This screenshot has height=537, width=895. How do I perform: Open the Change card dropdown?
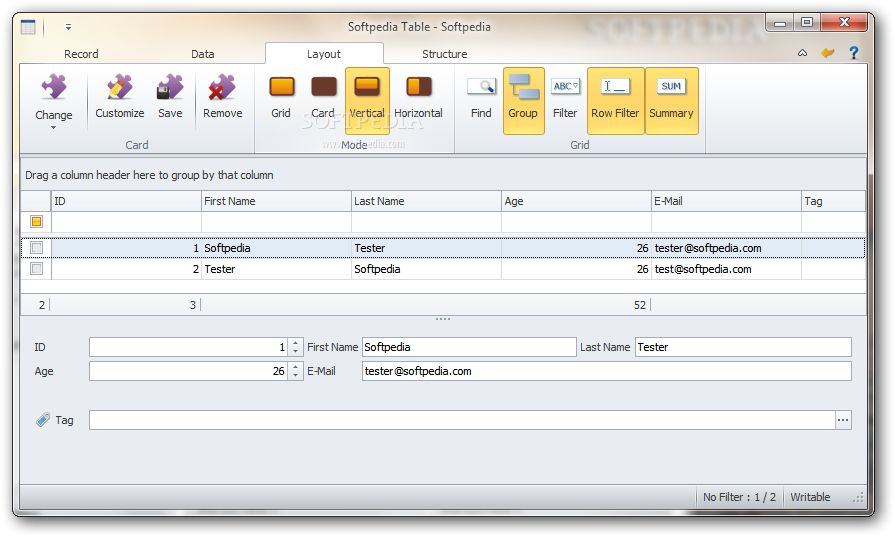click(x=54, y=102)
